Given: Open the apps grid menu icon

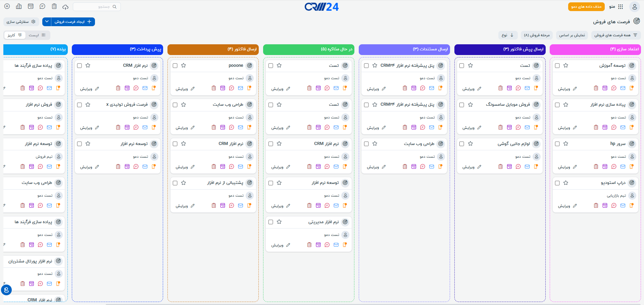Looking at the screenshot, I should 621,7.
